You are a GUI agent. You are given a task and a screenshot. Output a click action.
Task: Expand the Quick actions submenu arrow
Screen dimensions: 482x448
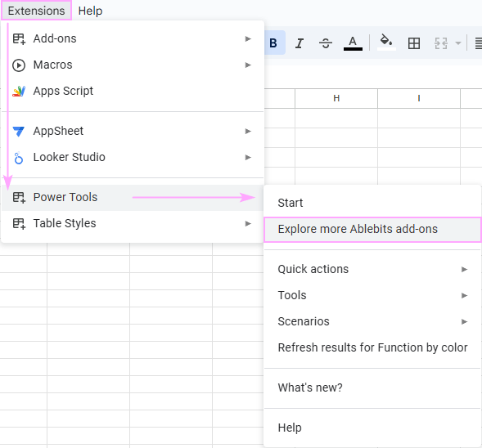point(464,270)
